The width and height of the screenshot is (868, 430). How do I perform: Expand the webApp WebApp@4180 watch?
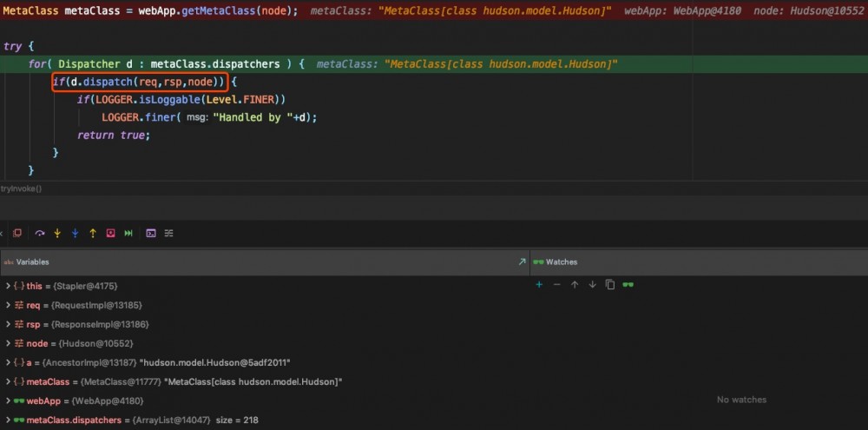pos(7,401)
